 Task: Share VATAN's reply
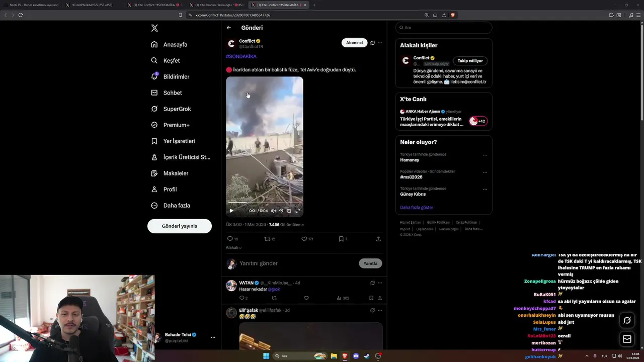(x=379, y=298)
